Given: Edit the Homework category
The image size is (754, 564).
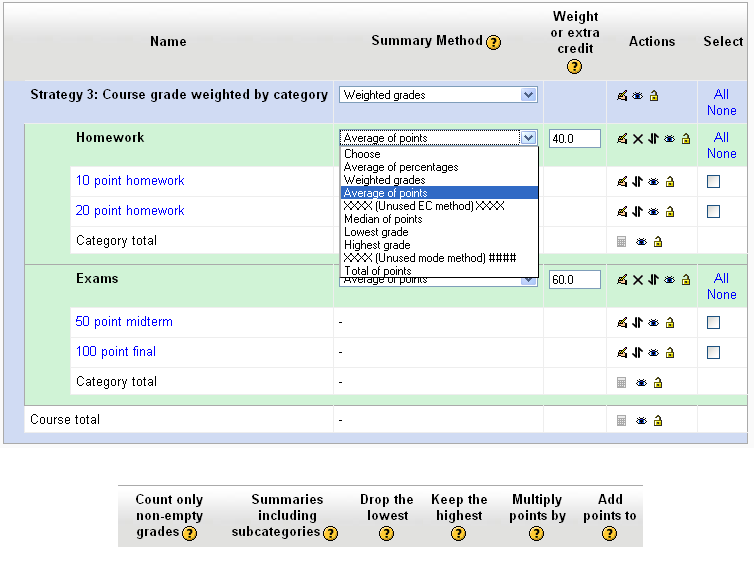Looking at the screenshot, I should pos(622,139).
